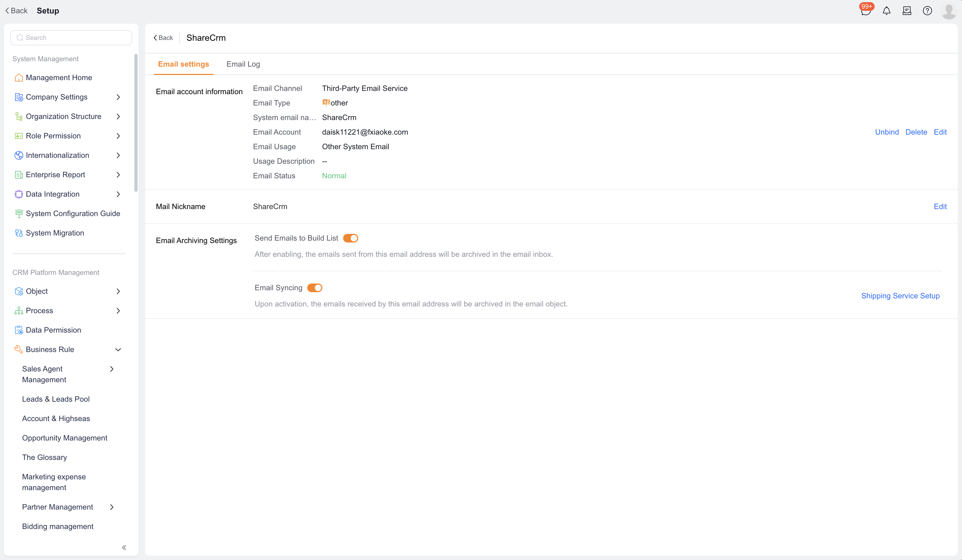Image resolution: width=962 pixels, height=560 pixels.
Task: Toggle the Email Syncing switch
Action: coord(315,288)
